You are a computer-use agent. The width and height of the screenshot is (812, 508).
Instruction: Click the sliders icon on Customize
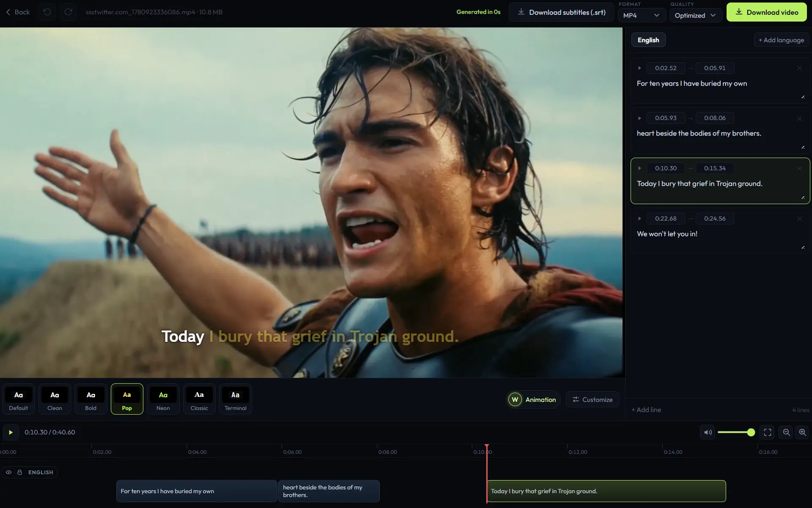tap(576, 399)
